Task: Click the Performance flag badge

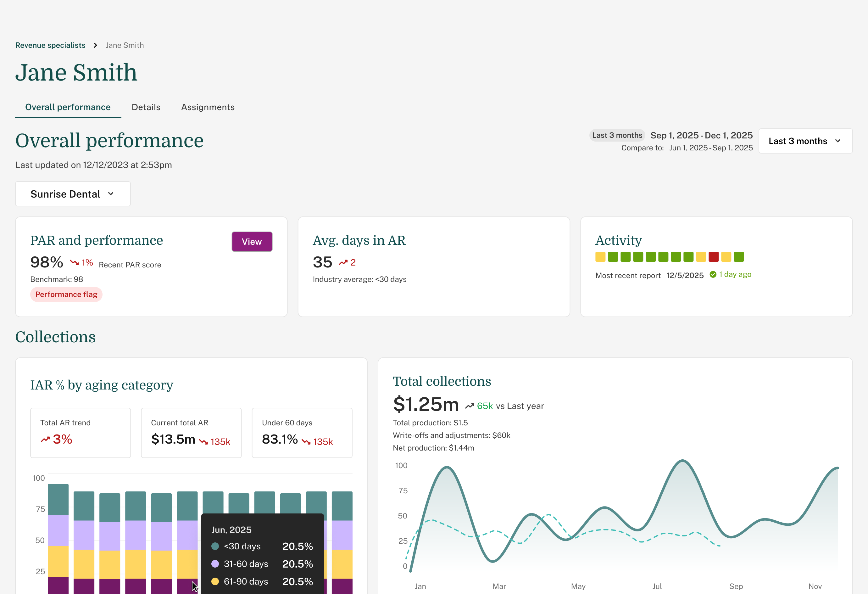Action: [x=66, y=294]
